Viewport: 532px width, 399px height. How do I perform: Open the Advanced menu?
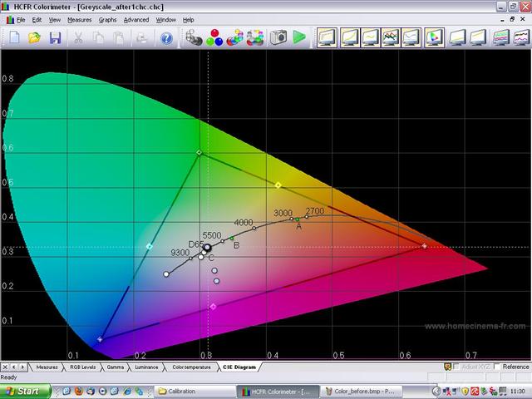click(x=136, y=20)
